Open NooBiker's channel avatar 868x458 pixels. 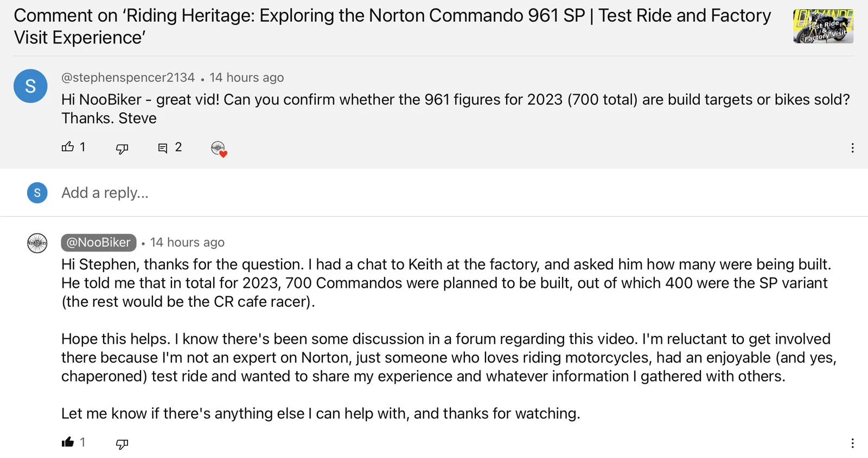(x=36, y=243)
